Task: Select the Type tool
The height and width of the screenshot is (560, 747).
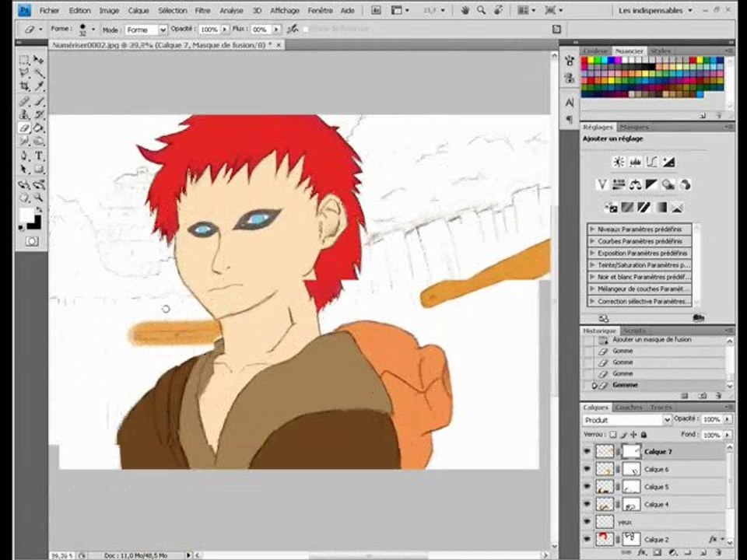Action: click(x=39, y=156)
